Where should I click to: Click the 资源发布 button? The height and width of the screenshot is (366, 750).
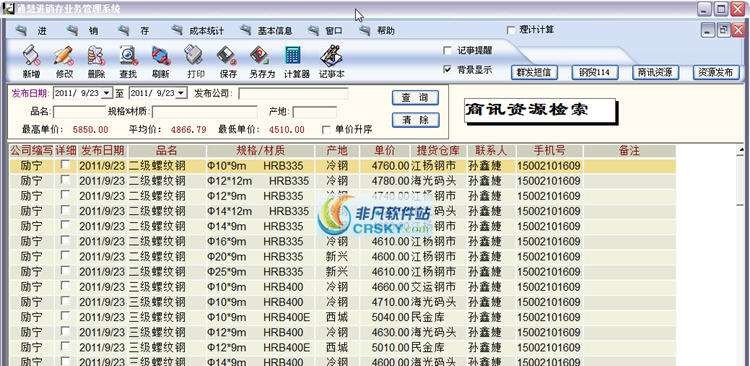716,72
